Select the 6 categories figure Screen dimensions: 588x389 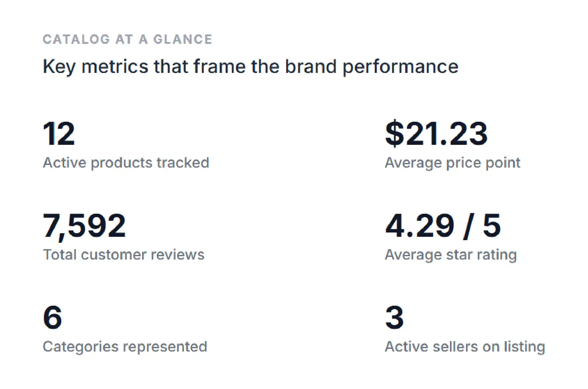click(x=52, y=317)
